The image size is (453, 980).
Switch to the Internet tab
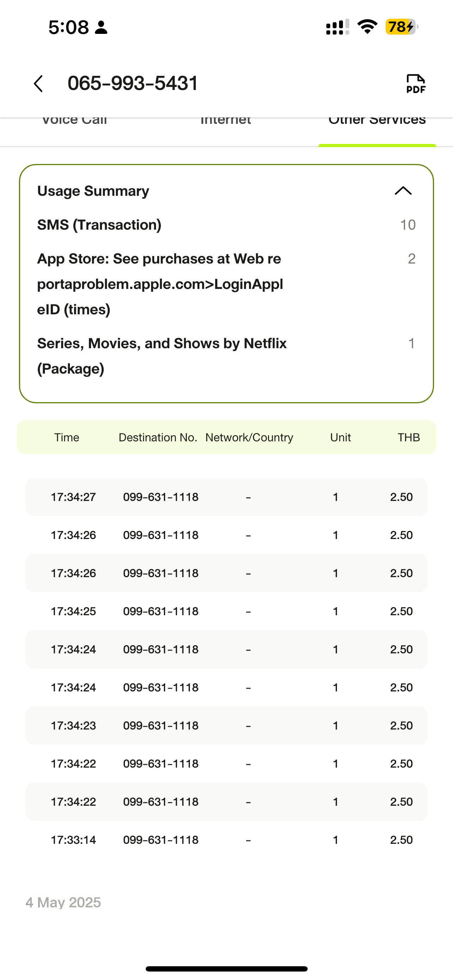225,120
